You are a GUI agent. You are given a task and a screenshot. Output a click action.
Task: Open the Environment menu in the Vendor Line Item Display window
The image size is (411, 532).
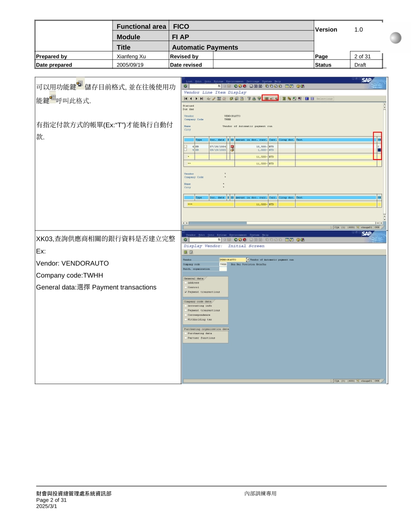(x=234, y=81)
